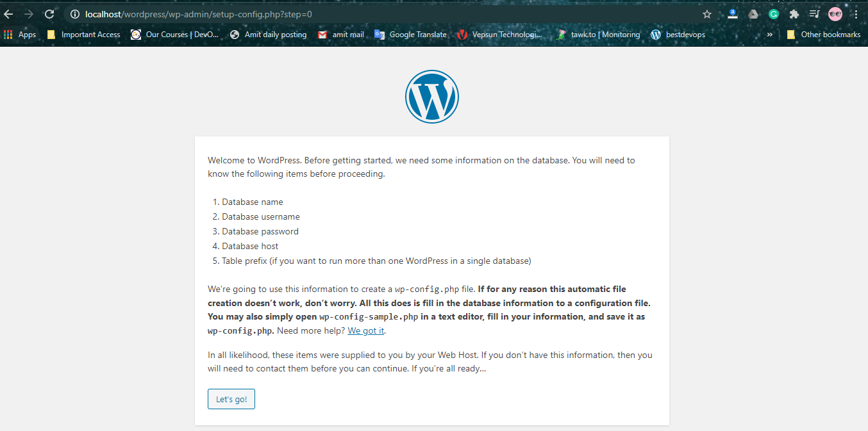Image resolution: width=868 pixels, height=431 pixels.
Task: Click the 'Database password' list item
Action: pos(260,231)
